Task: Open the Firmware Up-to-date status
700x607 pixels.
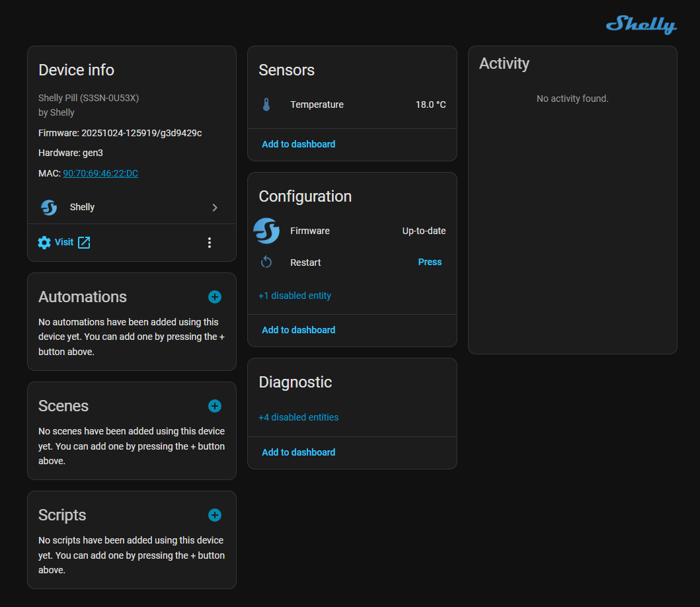Action: pos(424,231)
